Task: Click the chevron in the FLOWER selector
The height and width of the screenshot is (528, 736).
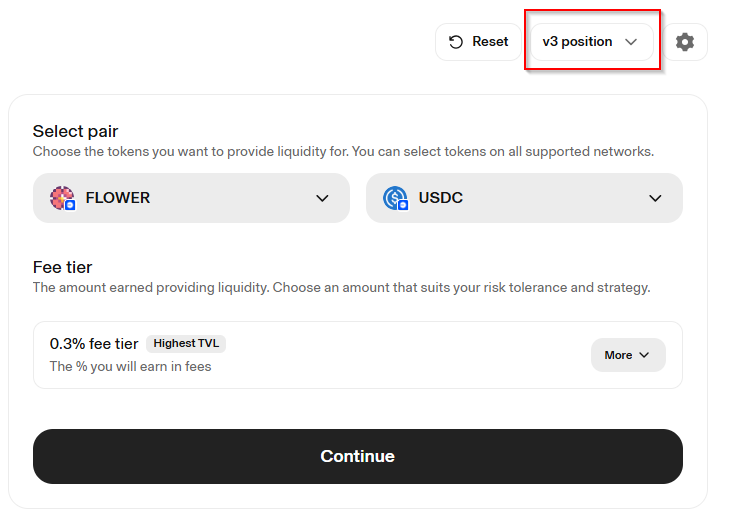Action: 322,198
